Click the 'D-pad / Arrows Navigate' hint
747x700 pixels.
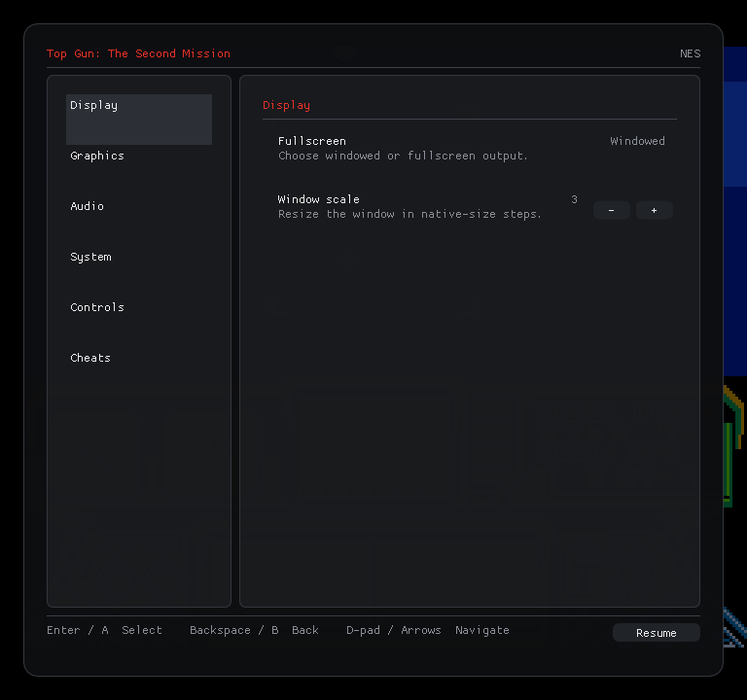(x=427, y=630)
